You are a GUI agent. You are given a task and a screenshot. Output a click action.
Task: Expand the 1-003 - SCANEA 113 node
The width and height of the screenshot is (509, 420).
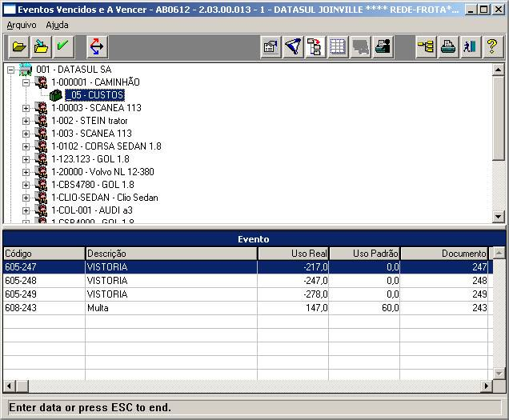(26, 134)
